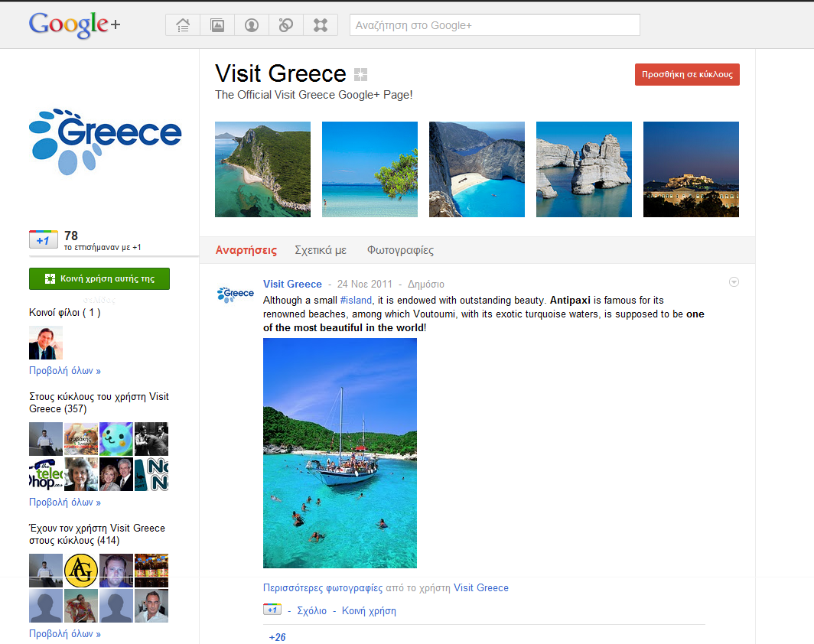Click the Google+ logo
The height and width of the screenshot is (644, 814).
(x=74, y=24)
